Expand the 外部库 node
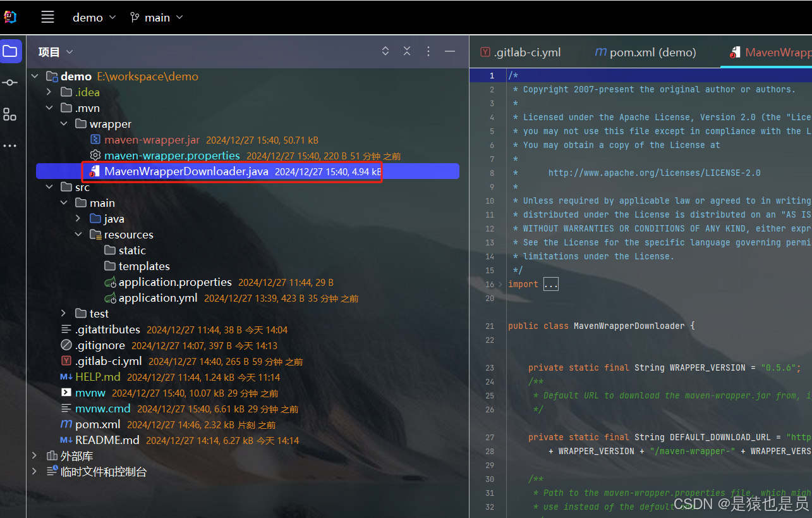812x518 pixels. [x=34, y=456]
